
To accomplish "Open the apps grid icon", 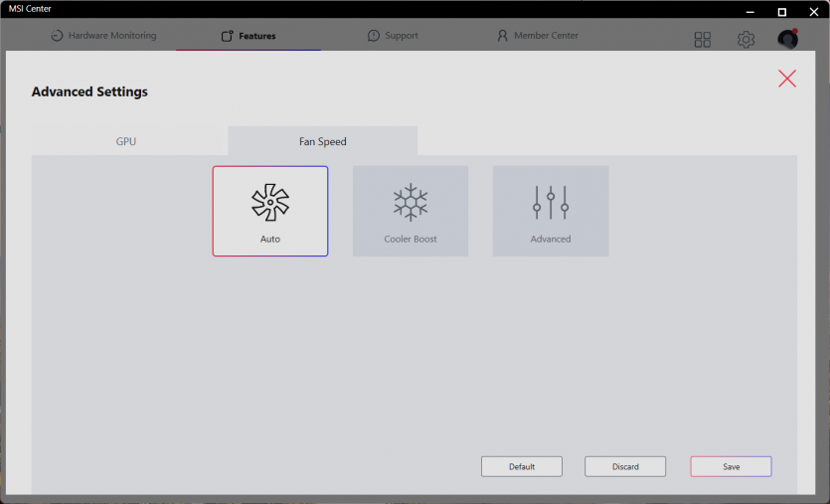I will pos(703,39).
